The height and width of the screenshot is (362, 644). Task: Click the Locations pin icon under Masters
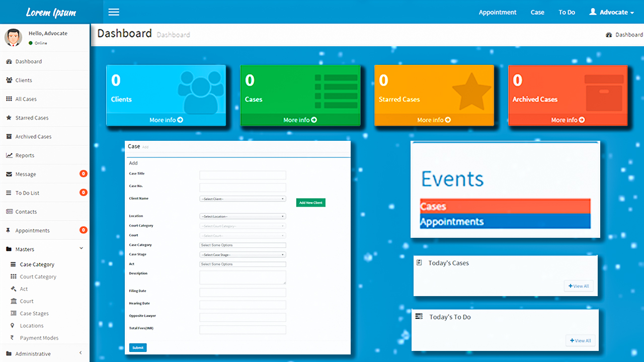13,326
